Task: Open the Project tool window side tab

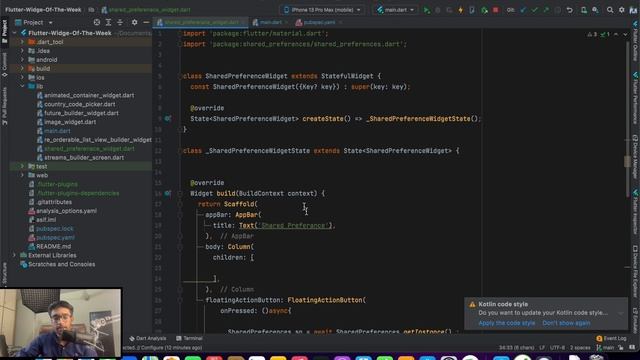Action: [4, 31]
